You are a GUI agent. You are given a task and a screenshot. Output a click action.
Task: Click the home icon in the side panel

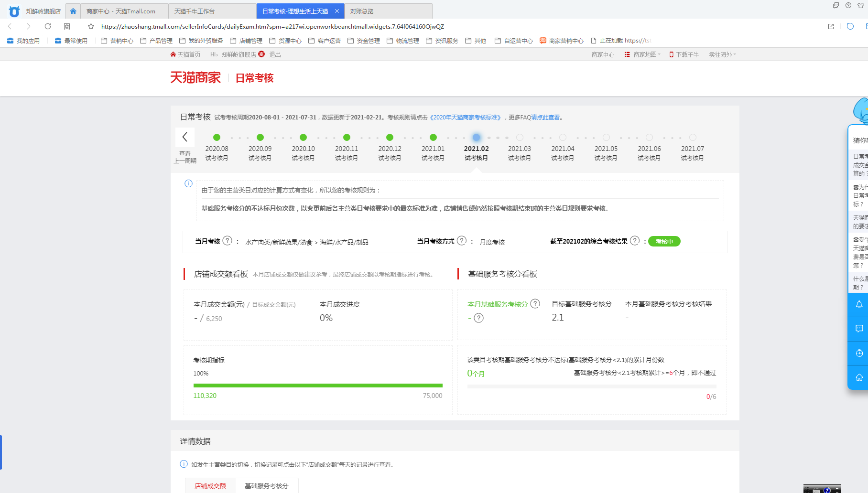(859, 377)
